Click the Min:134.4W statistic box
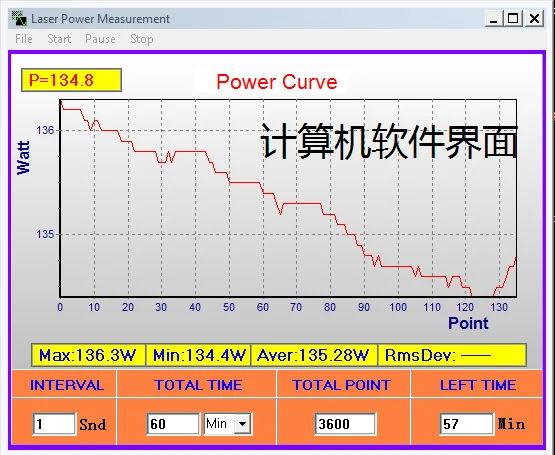555x455 pixels. tap(199, 355)
